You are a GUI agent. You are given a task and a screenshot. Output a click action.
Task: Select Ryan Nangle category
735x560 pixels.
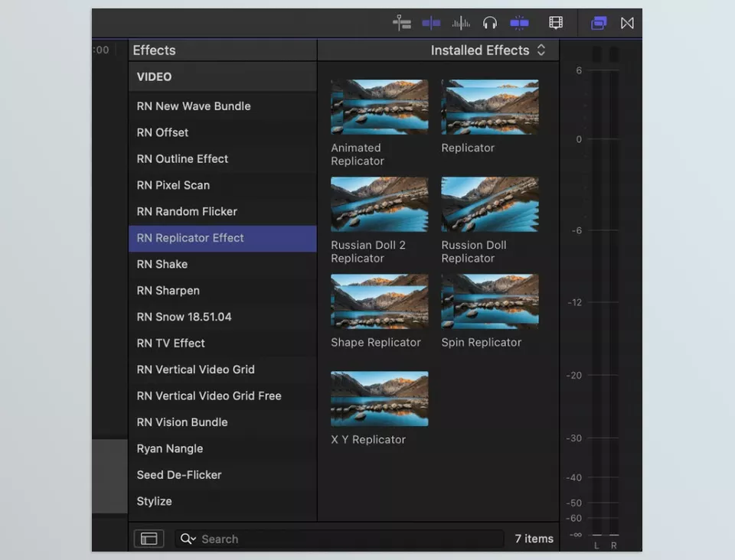[x=223, y=448]
